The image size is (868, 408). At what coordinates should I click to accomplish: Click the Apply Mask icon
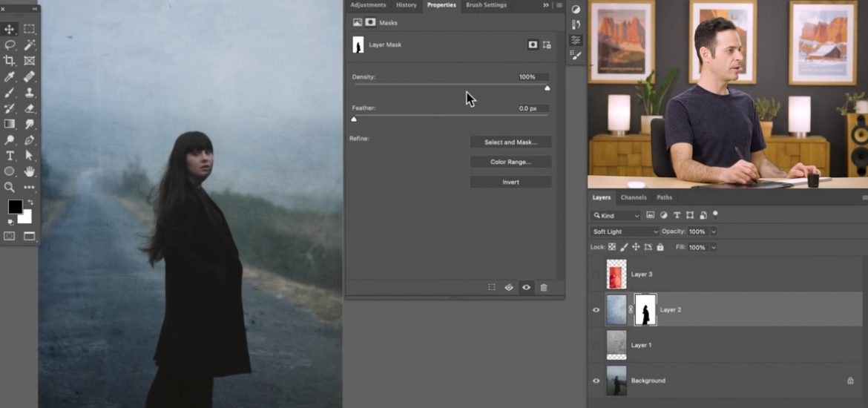pos(509,287)
